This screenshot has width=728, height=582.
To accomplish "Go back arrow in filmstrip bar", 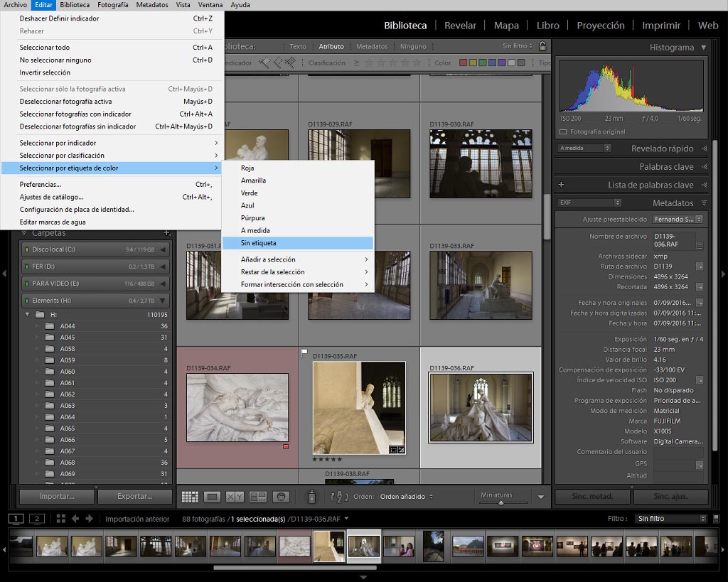I will click(75, 519).
